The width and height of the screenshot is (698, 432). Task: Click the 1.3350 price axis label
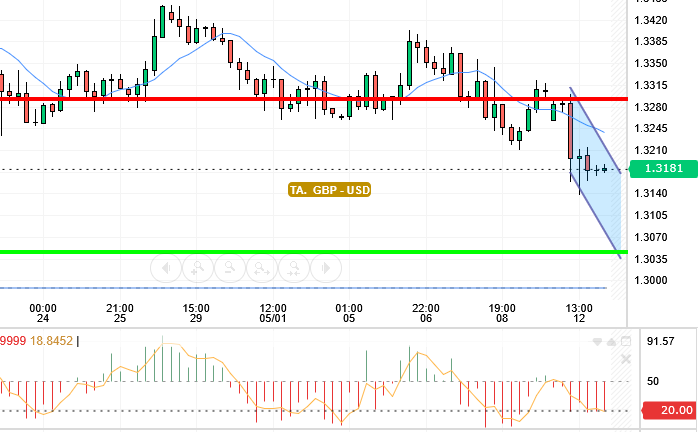pos(651,64)
